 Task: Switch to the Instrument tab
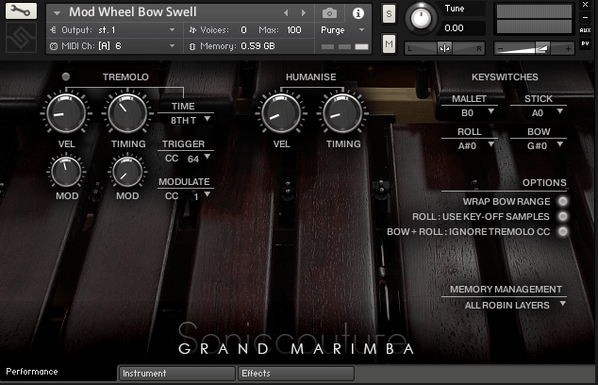[x=177, y=373]
